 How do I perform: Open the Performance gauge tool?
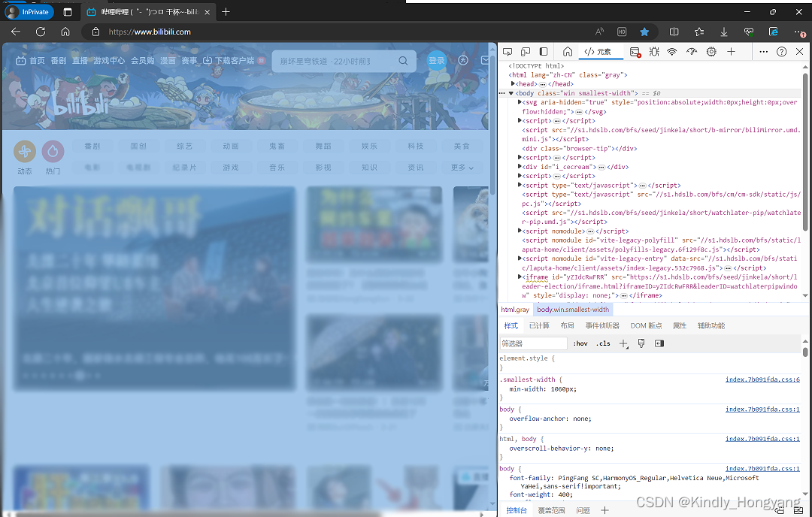point(692,52)
